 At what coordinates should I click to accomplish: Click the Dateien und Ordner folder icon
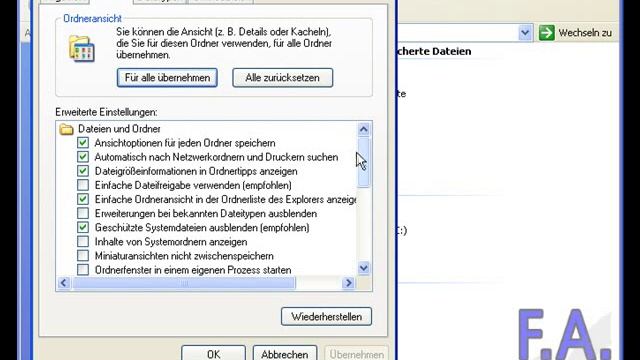click(66, 129)
